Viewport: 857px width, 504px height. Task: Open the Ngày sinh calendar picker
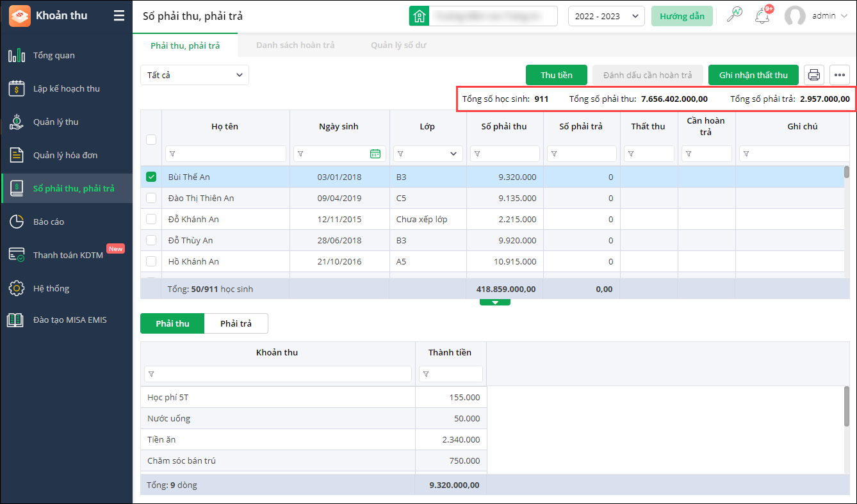tap(375, 154)
